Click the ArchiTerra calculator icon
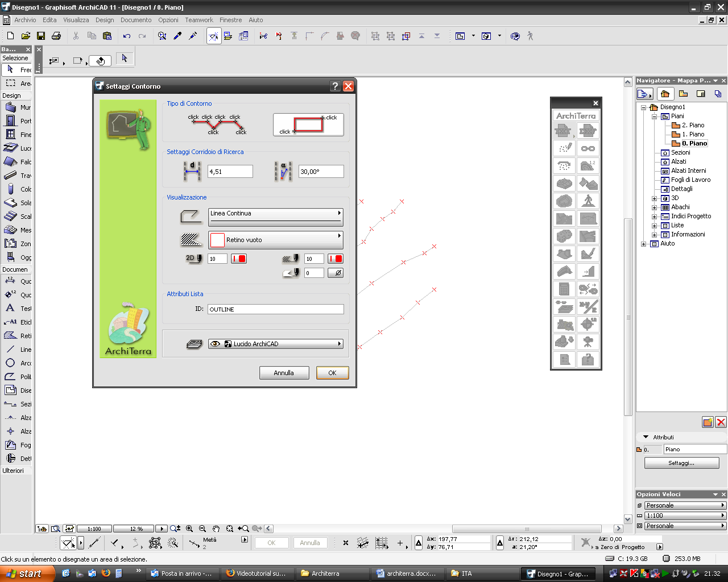The width and height of the screenshot is (728, 582). tap(564, 289)
